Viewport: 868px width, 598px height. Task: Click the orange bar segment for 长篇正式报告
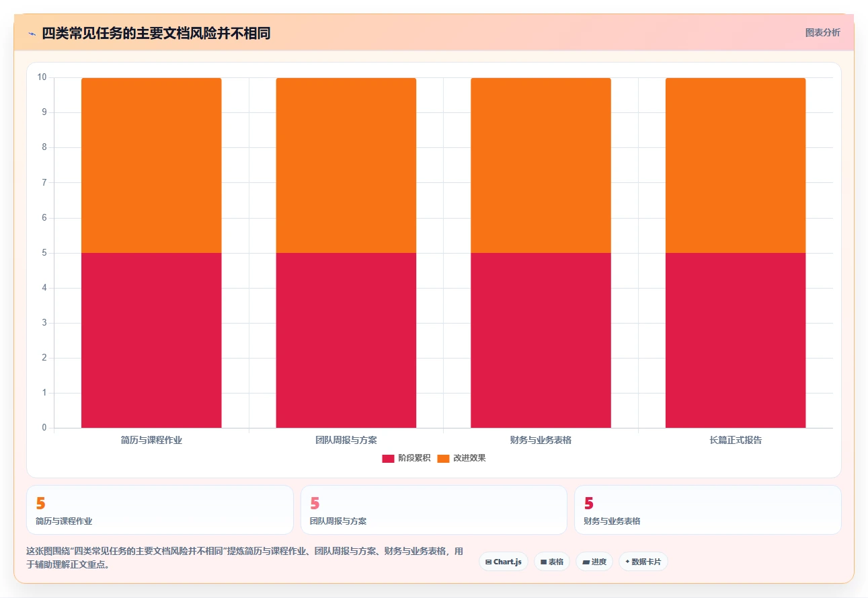click(x=736, y=165)
